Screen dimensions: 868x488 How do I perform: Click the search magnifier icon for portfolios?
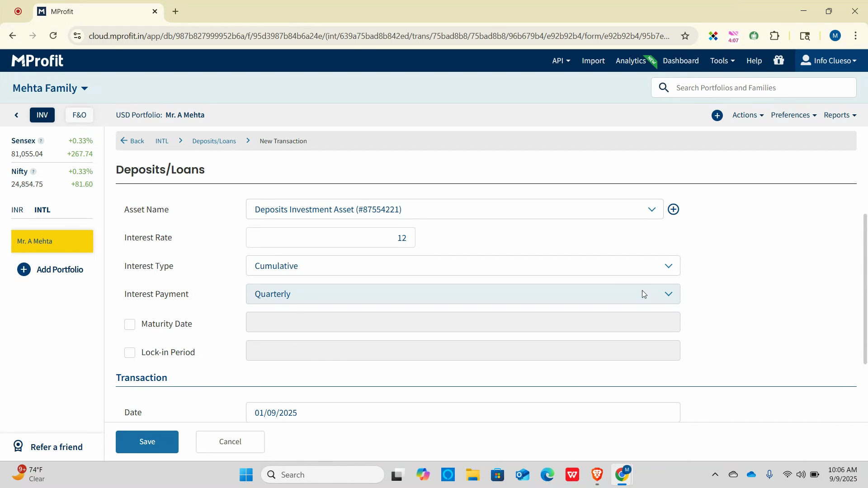coord(664,88)
